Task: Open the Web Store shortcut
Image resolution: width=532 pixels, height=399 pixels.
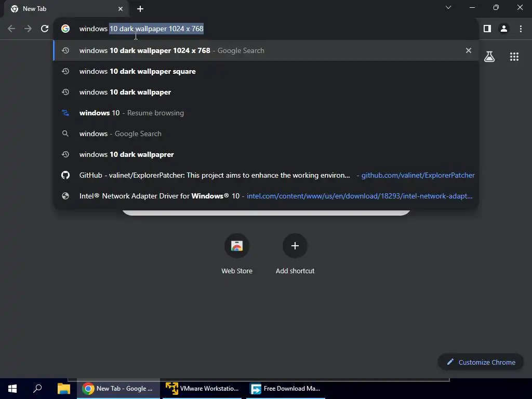Action: [237, 254]
